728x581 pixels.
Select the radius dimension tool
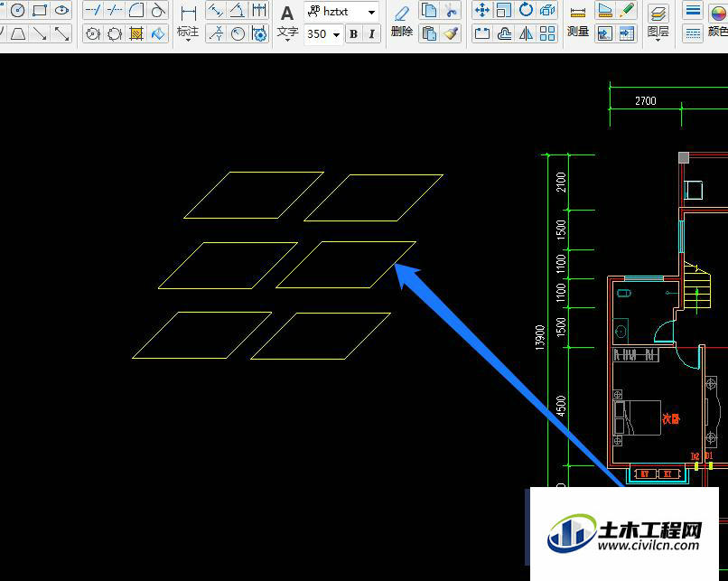[238, 33]
